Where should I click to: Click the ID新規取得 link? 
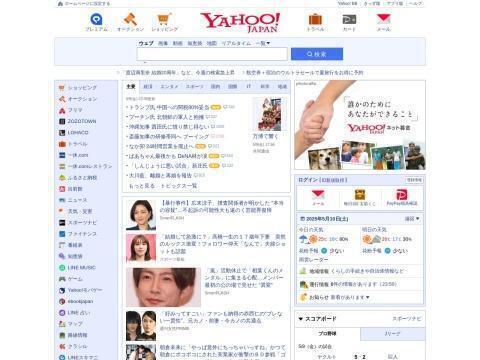(333, 180)
